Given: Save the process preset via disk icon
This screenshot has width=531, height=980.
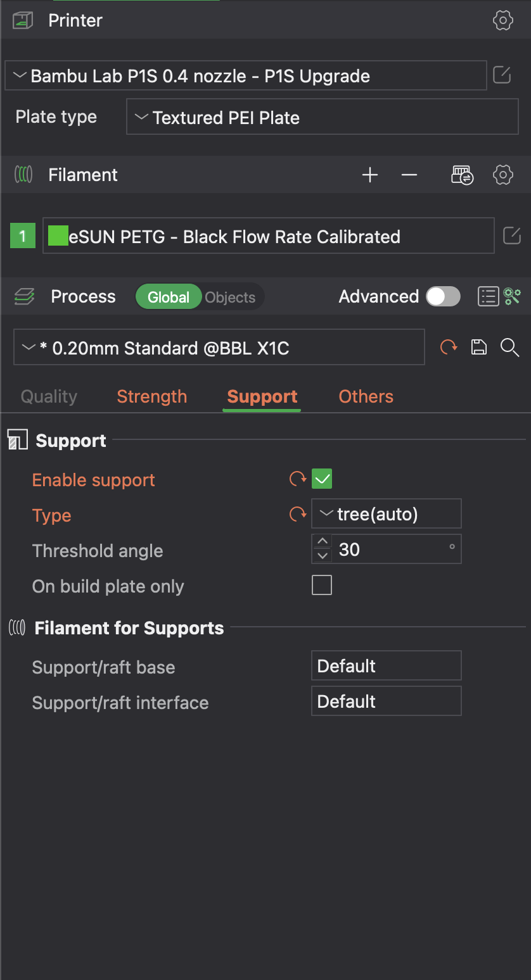Looking at the screenshot, I should pyautogui.click(x=479, y=347).
